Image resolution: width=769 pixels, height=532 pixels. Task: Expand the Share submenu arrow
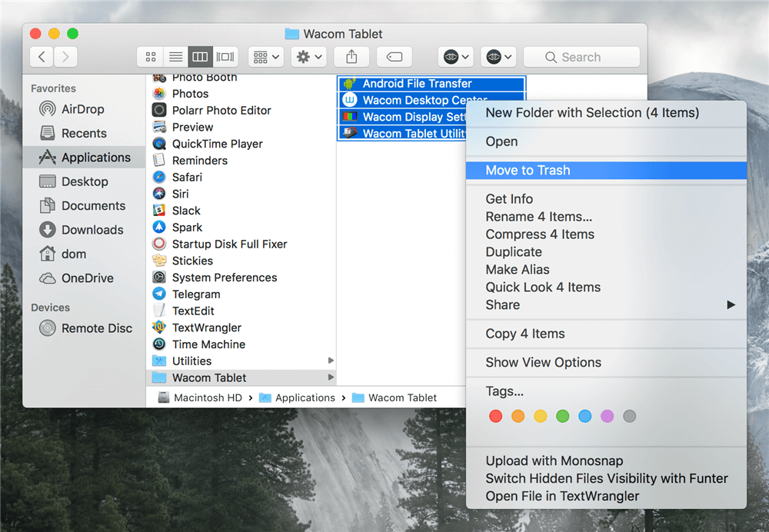click(731, 305)
